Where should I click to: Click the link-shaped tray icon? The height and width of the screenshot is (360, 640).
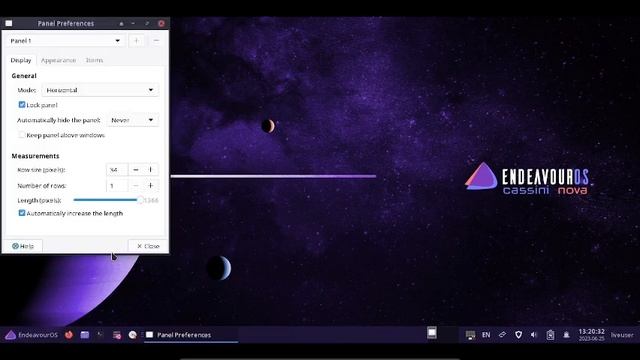coord(502,335)
